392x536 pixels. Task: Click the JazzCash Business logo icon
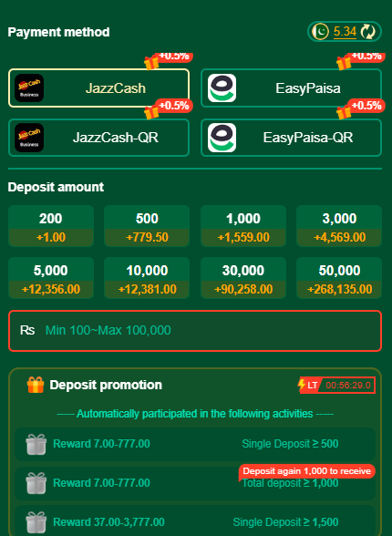29,88
